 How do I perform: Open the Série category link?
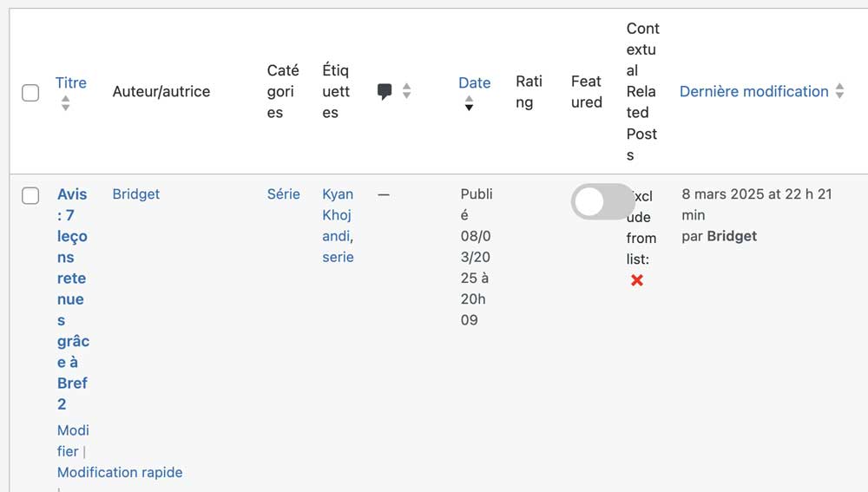tap(284, 194)
